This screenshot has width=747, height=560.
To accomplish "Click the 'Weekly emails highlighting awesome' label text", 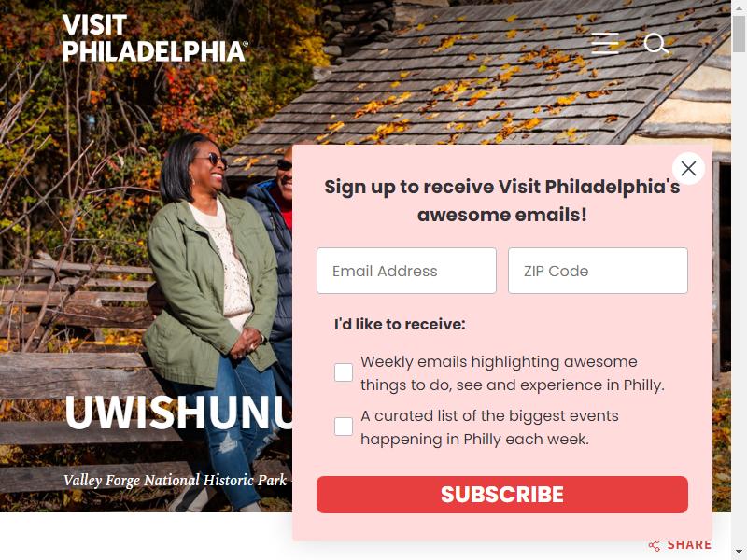I will point(499,361).
